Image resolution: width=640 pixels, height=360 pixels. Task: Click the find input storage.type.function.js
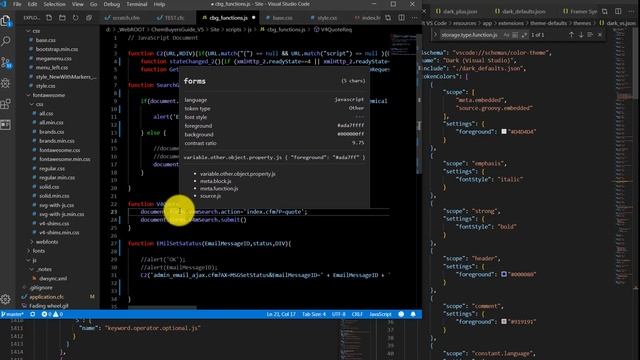pyautogui.click(x=471, y=35)
